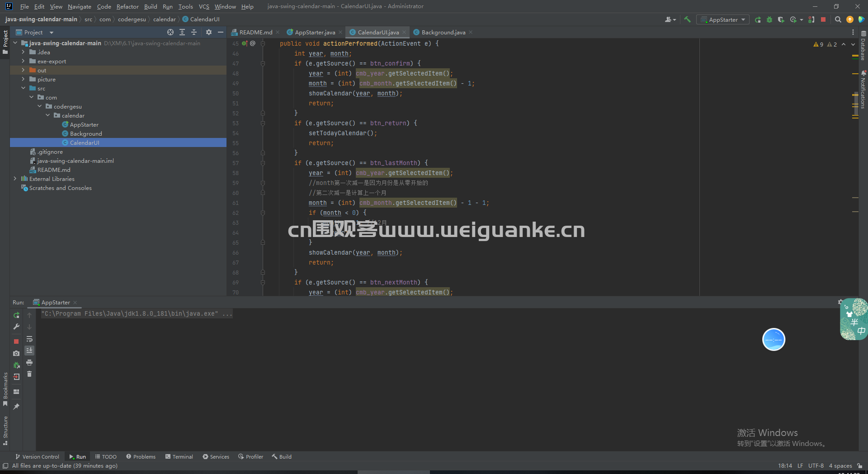Screen dimensions: 868x474
Task: Stop the running app with red square
Action: [823, 19]
